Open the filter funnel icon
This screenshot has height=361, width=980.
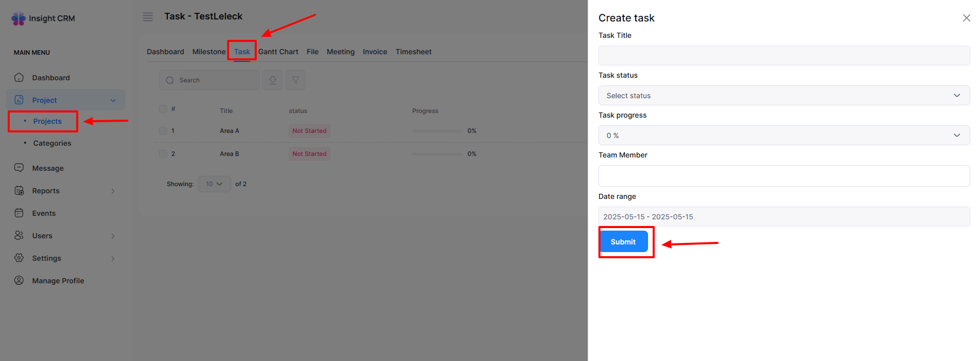click(296, 80)
